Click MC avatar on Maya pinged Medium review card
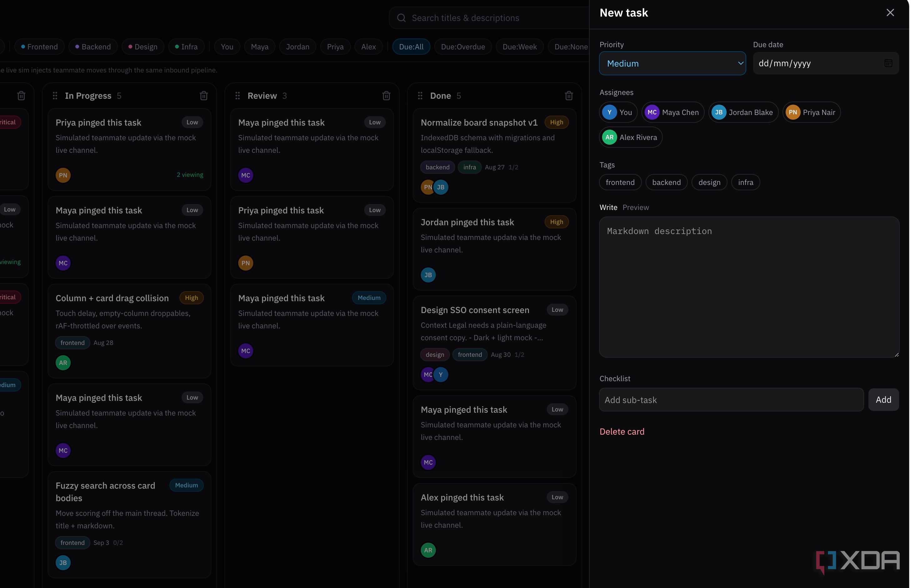911x588 pixels. [x=246, y=351]
